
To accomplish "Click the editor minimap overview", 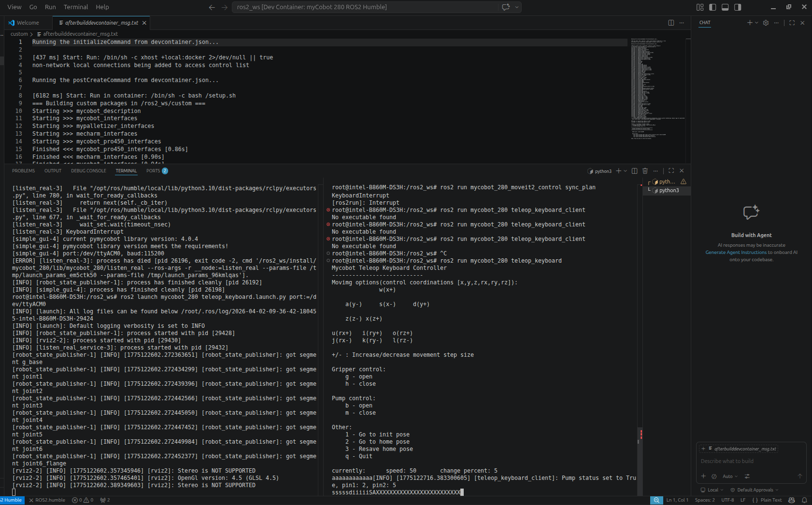I will pyautogui.click(x=657, y=88).
